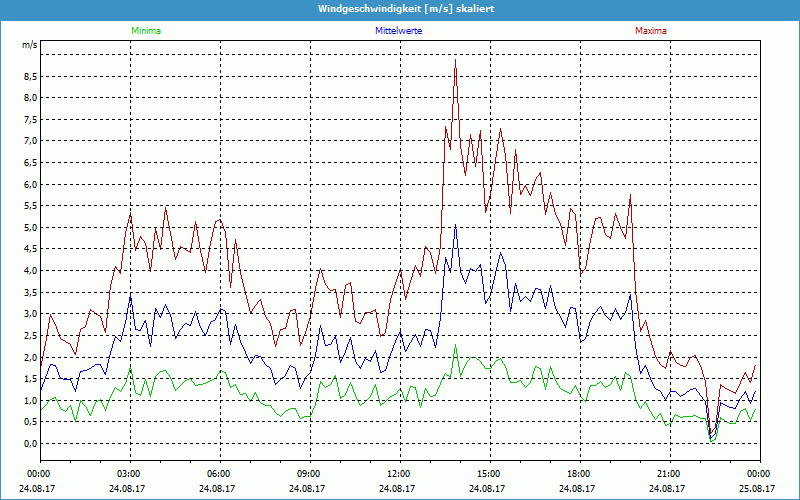Click the m/s unit label on y-axis
This screenshot has width=800, height=500.
(x=30, y=44)
